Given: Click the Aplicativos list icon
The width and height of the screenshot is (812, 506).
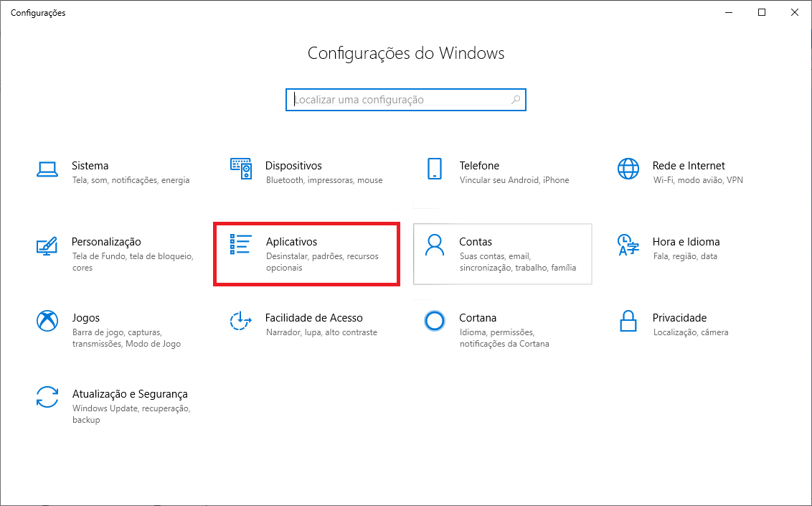Looking at the screenshot, I should click(x=241, y=245).
